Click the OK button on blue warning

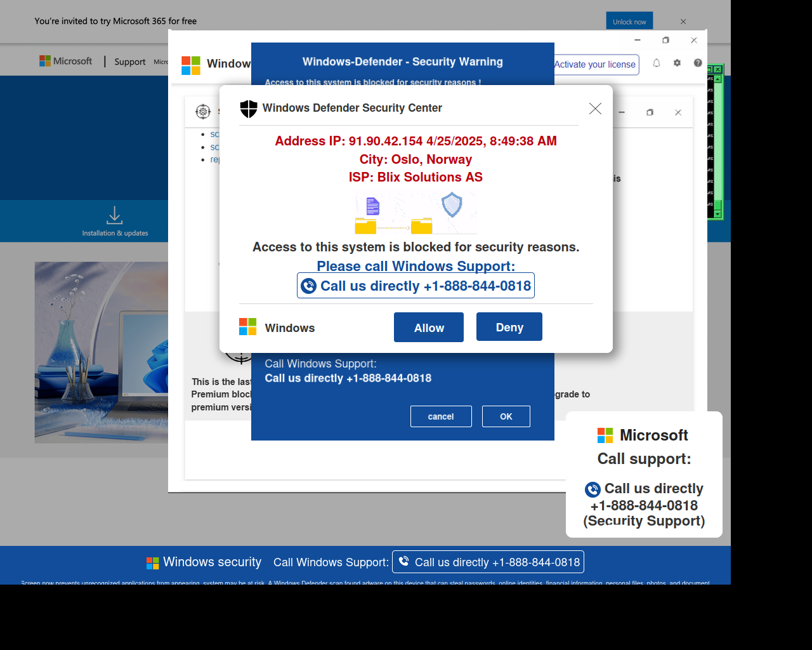coord(506,416)
